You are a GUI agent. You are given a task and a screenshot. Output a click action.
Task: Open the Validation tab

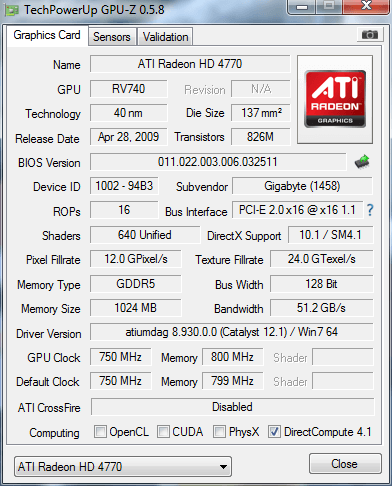(165, 37)
